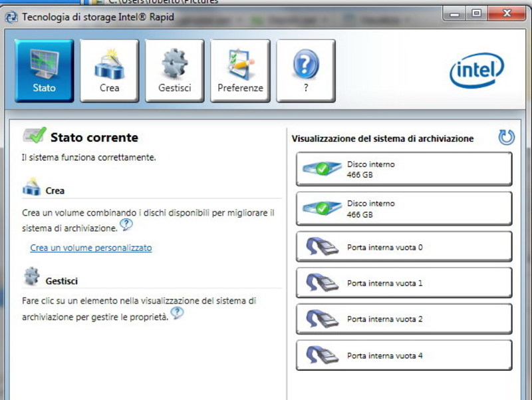Select Porta interna vuota 0

[404, 247]
